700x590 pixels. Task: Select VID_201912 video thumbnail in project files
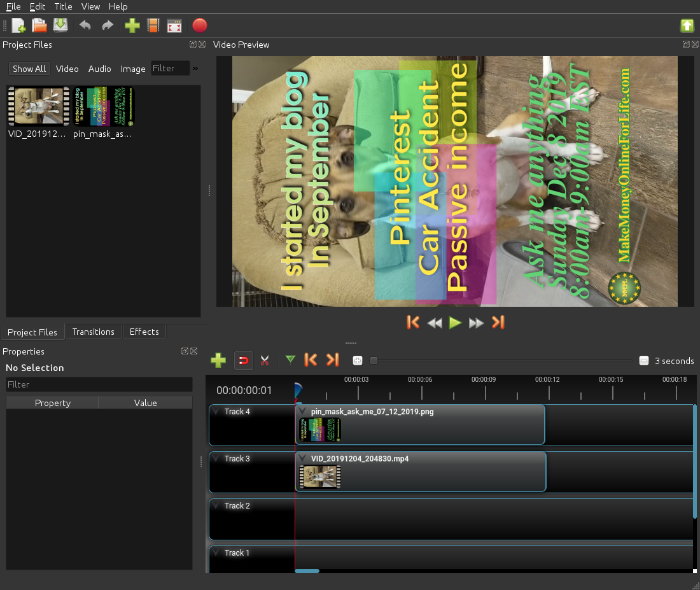[x=38, y=106]
